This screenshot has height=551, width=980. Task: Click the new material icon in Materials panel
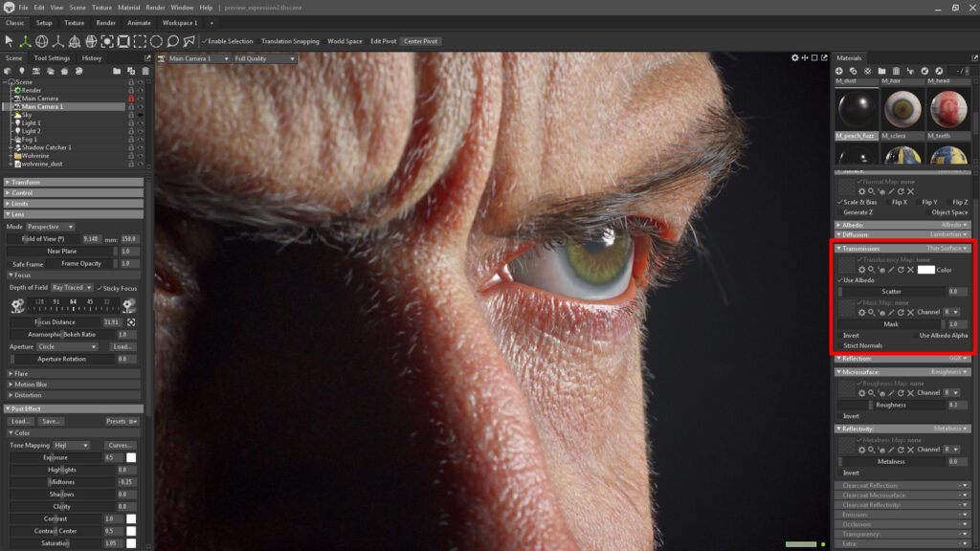839,70
